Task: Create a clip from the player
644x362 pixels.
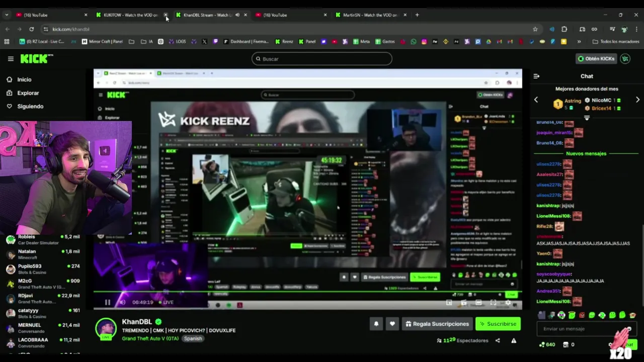Action: (464, 302)
